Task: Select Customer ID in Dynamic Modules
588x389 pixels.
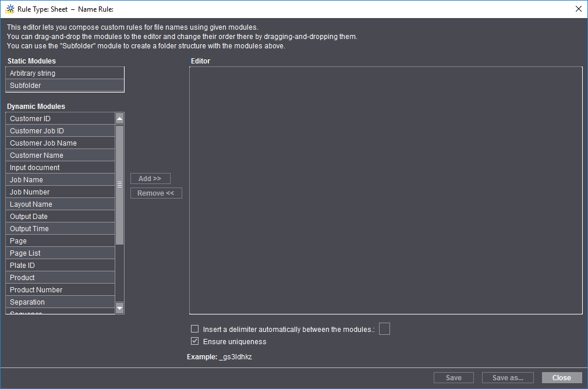Action: tap(61, 119)
